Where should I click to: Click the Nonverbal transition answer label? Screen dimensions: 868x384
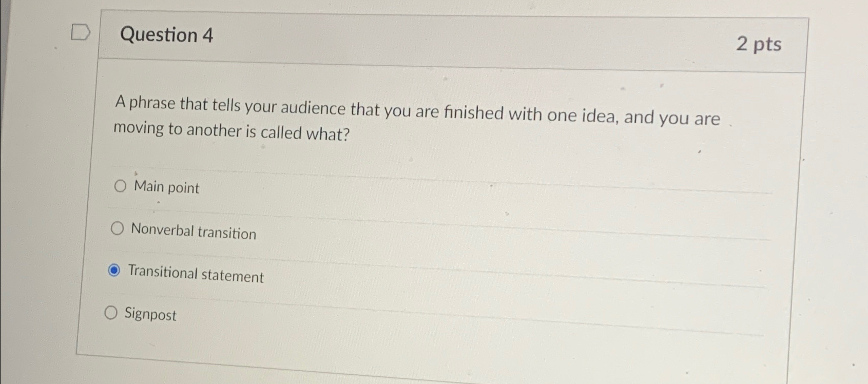click(194, 233)
